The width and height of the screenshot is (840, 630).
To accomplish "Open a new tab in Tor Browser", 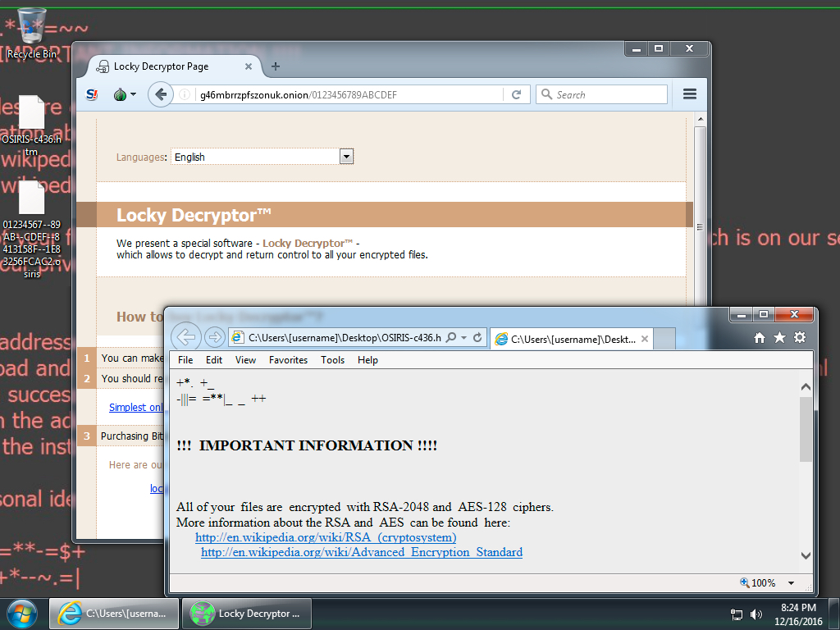I will [276, 66].
